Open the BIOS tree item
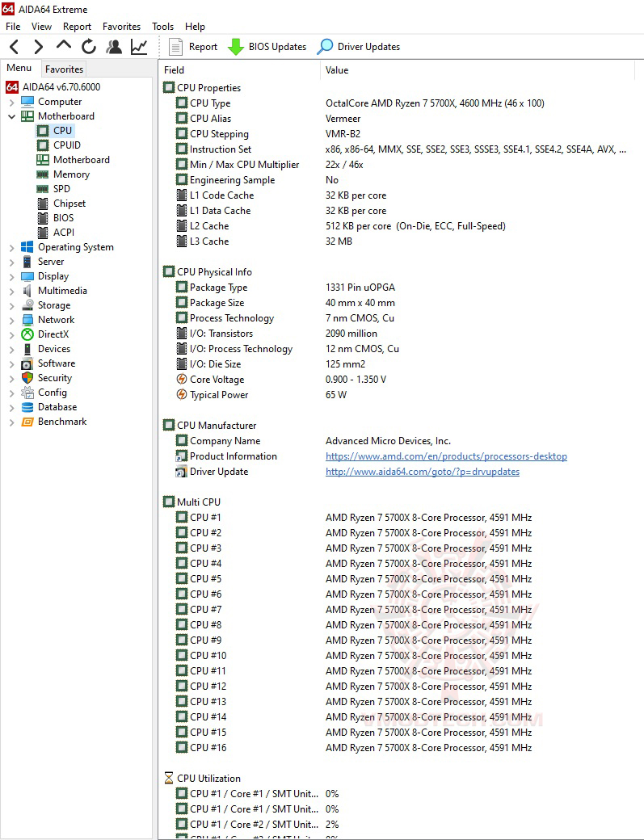 coord(56,218)
